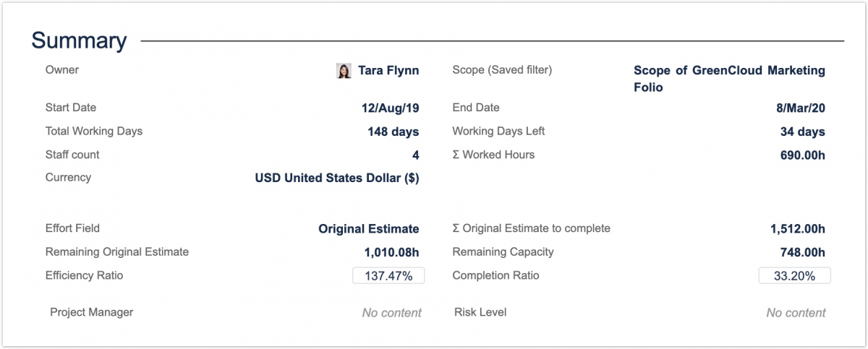Select the USD United States Dollar currency value
The image size is (868, 349).
click(336, 178)
